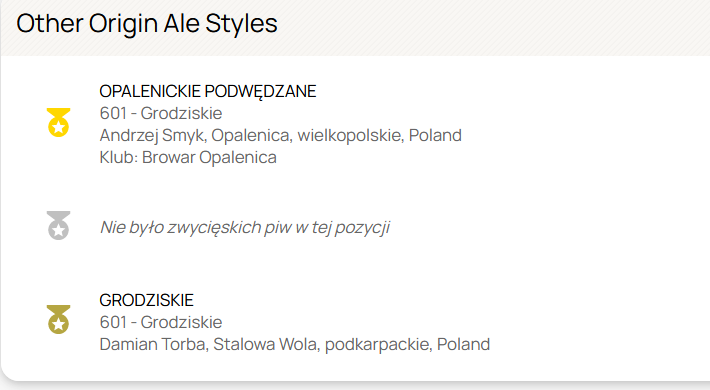This screenshot has width=710, height=390.
Task: Click the word Opalenica in brewer location
Action: pos(252,135)
